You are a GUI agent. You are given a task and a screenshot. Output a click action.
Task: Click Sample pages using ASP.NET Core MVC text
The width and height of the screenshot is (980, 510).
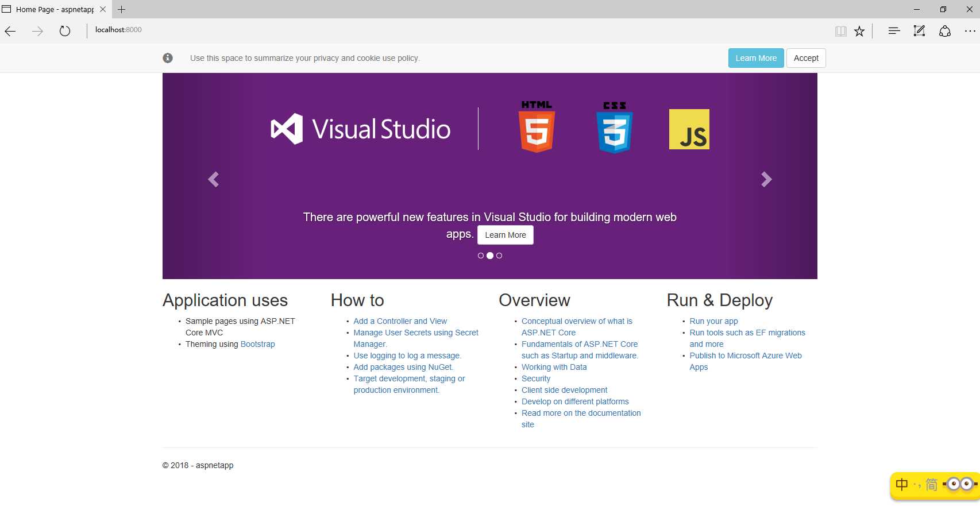240,327
